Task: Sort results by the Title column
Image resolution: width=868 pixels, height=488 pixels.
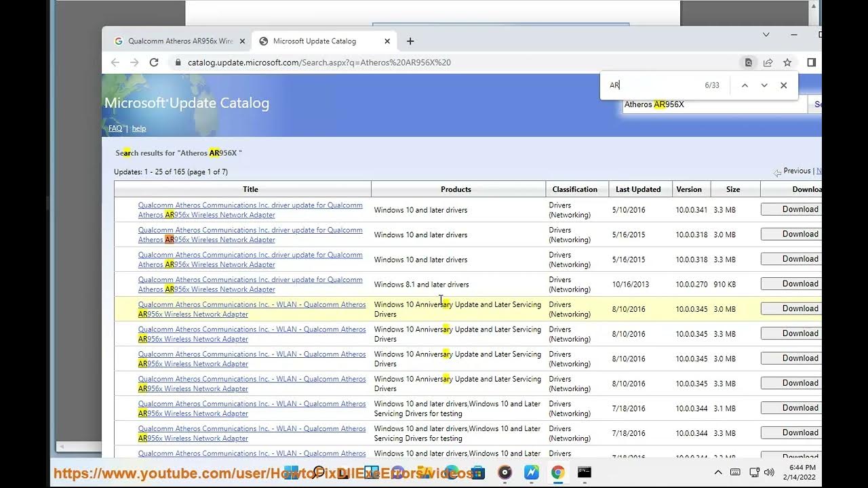Action: tap(250, 189)
